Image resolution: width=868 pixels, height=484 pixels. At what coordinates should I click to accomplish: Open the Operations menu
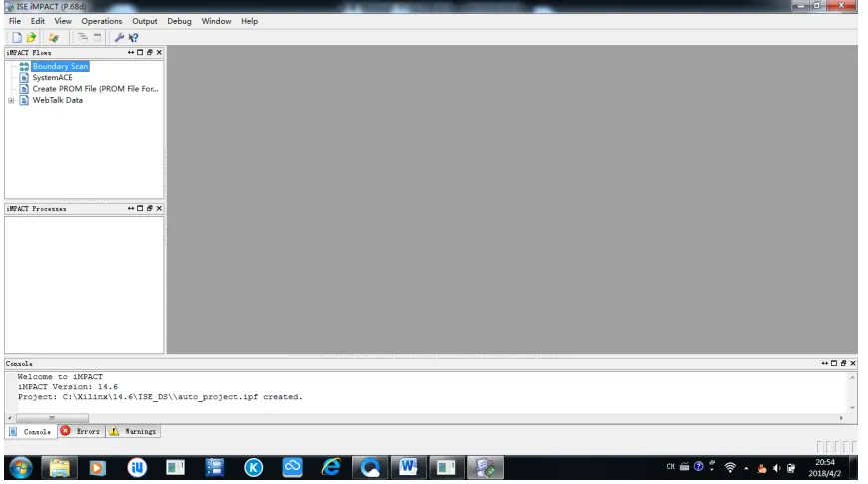(x=101, y=21)
